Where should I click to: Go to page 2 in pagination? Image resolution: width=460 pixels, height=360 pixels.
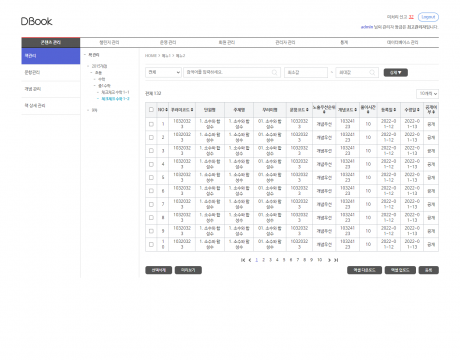tap(263, 260)
